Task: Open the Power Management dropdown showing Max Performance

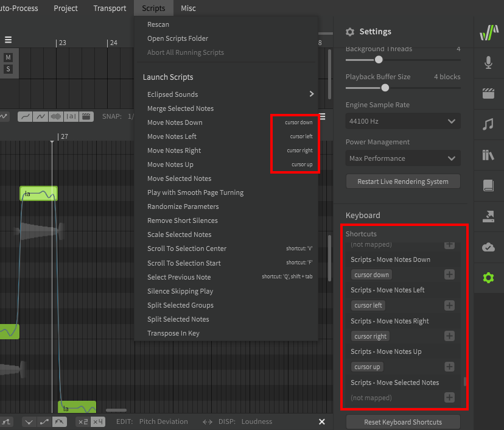Action: 402,158
